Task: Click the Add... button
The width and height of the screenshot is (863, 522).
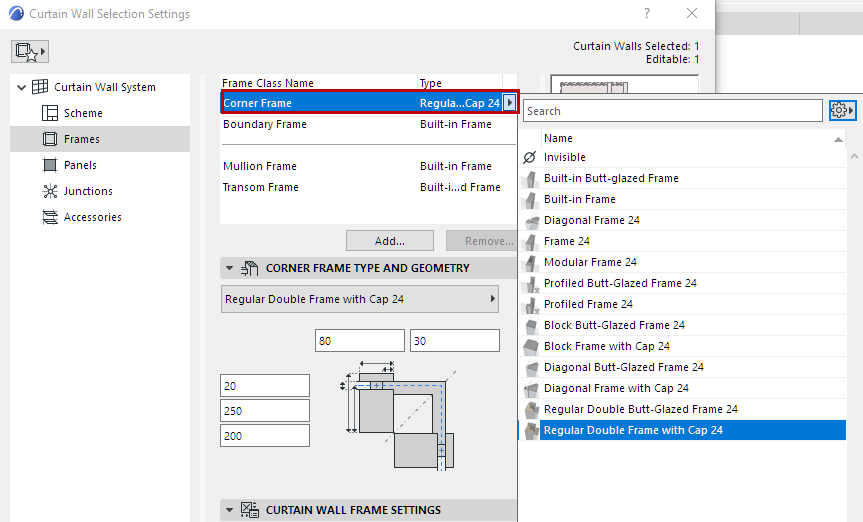Action: tap(390, 241)
